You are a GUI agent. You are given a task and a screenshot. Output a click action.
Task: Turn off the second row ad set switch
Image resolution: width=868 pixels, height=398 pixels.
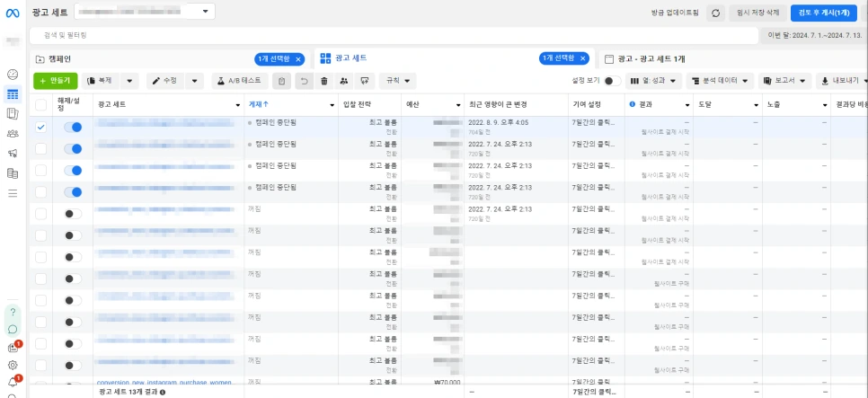tap(73, 148)
